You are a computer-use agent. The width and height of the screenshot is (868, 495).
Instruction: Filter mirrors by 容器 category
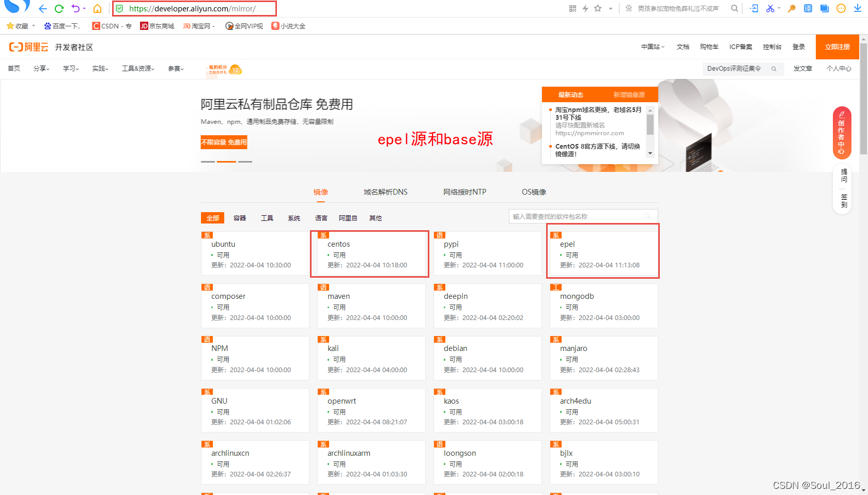click(240, 218)
